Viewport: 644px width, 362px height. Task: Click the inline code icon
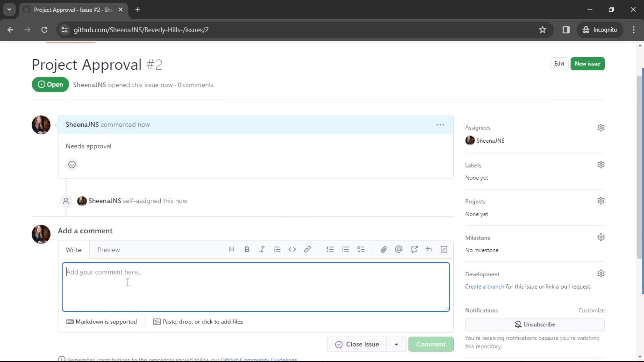(x=292, y=250)
